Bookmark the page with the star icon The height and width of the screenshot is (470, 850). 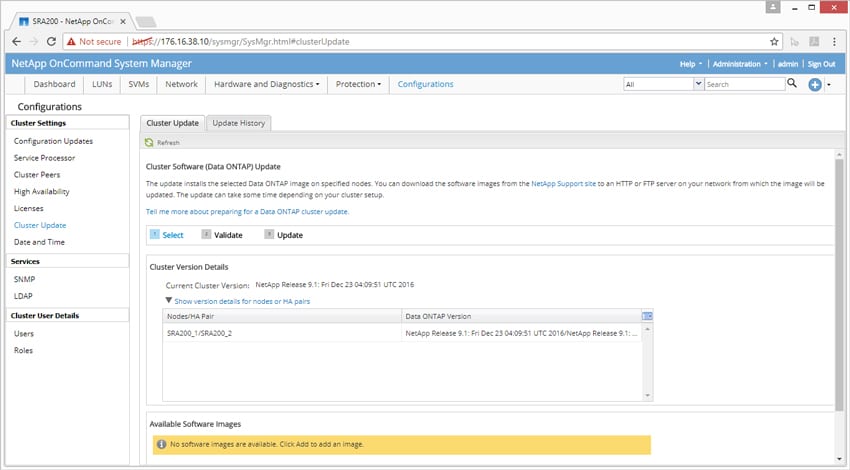(x=774, y=42)
